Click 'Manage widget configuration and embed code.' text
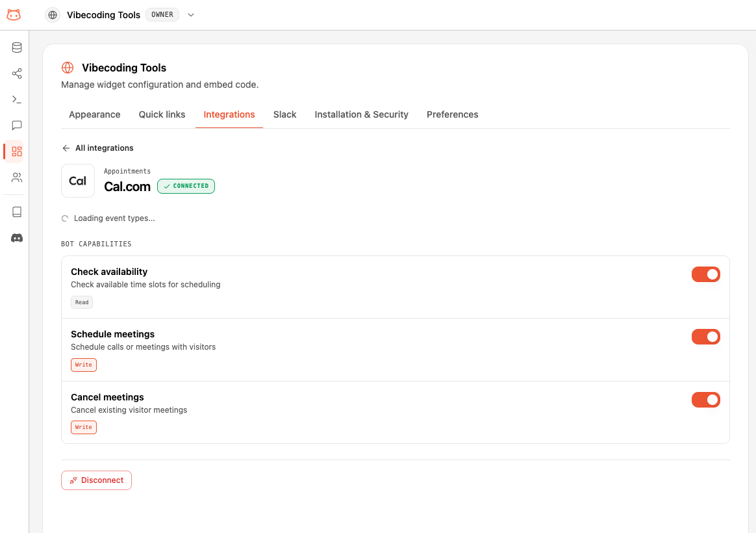 (160, 85)
